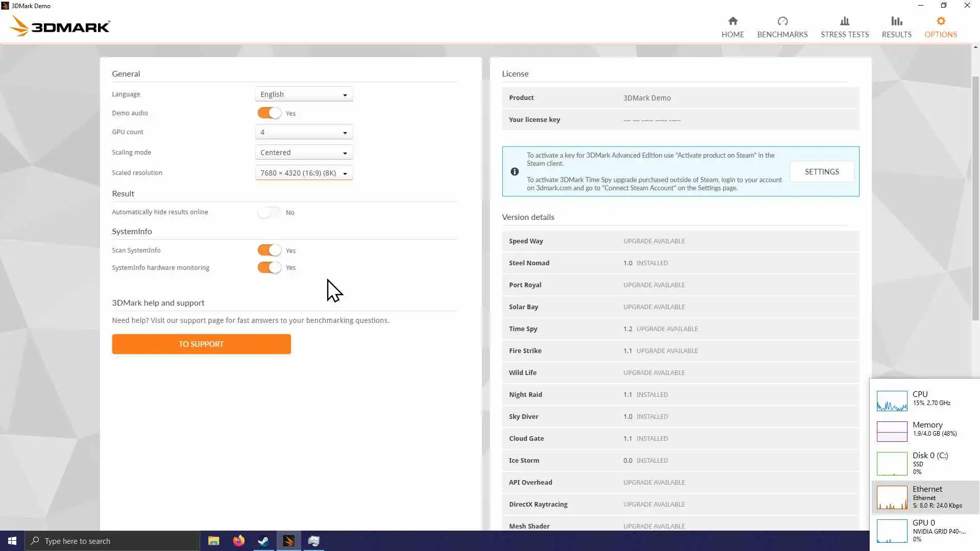
Task: Click the SETTINGS button
Action: click(x=821, y=171)
